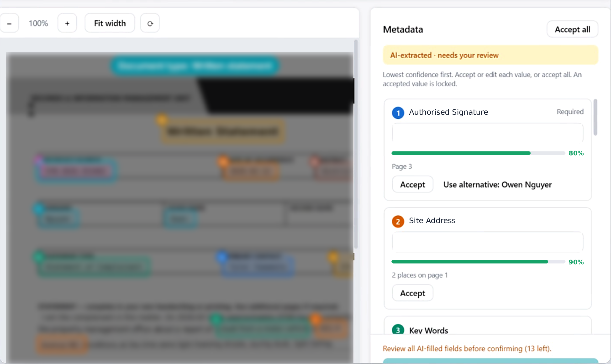Click the number 3 badge for Key Words
The image size is (611, 364).
point(398,329)
